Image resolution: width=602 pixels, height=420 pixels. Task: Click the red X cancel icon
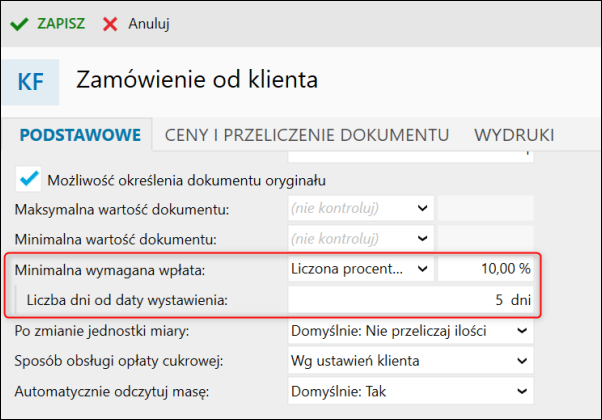[x=110, y=24]
